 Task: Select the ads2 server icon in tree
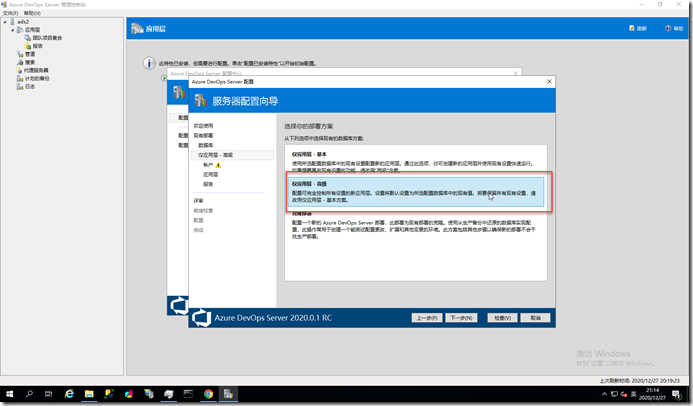point(12,22)
